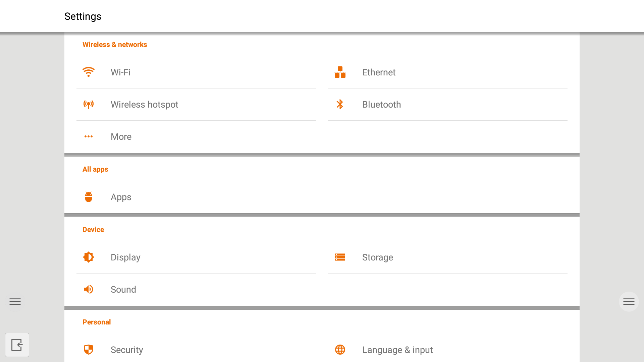Screen dimensions: 644x362
Task: Go to Language & input settings
Action: tap(397, 350)
